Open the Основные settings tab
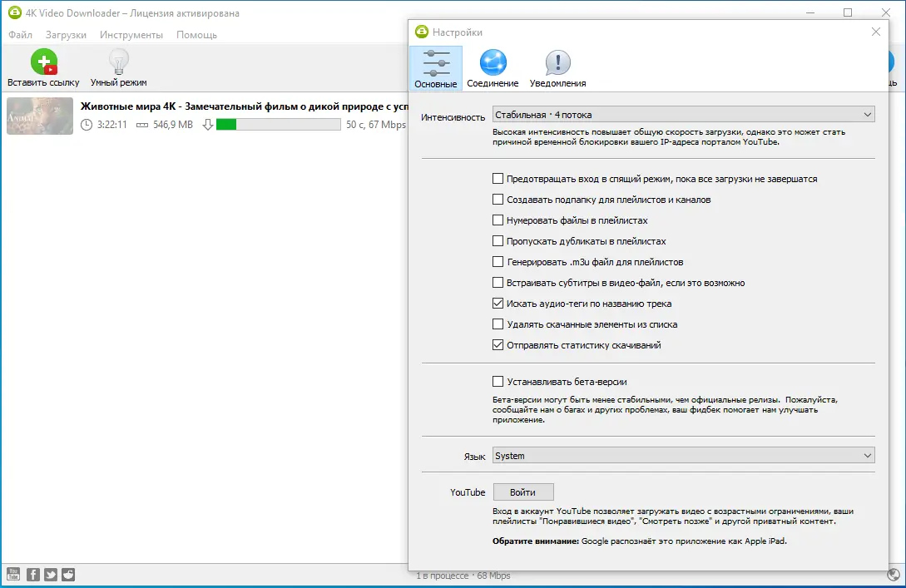 click(436, 68)
